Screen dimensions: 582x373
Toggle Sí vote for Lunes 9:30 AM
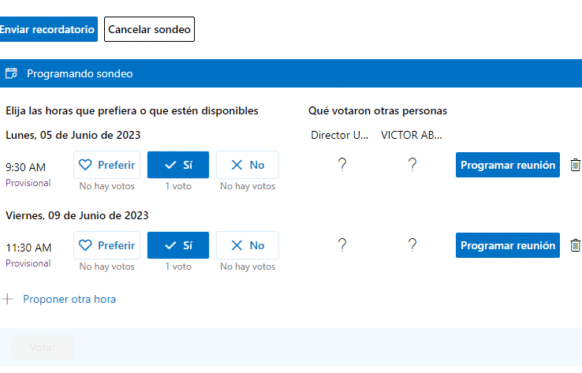178,165
